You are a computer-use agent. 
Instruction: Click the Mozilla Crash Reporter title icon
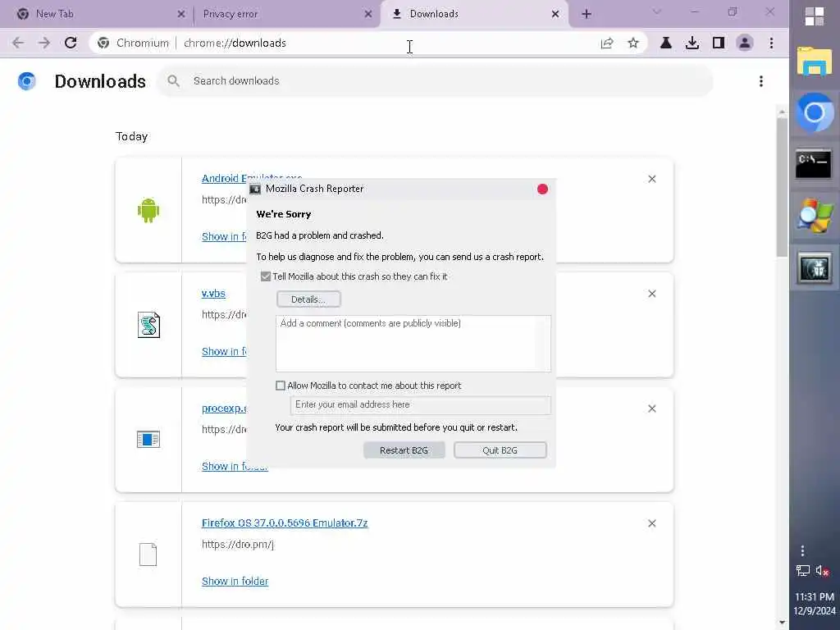tap(256, 189)
